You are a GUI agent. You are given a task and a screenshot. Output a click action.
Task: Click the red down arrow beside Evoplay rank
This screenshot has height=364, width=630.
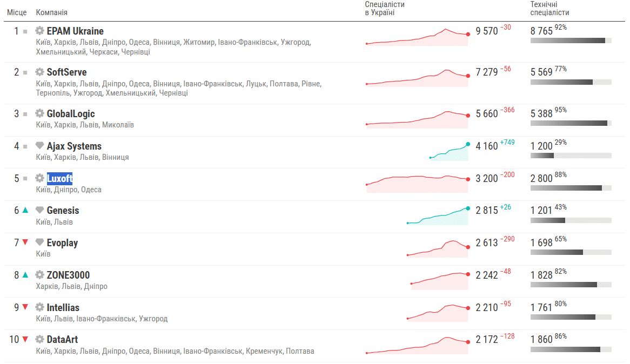25,242
